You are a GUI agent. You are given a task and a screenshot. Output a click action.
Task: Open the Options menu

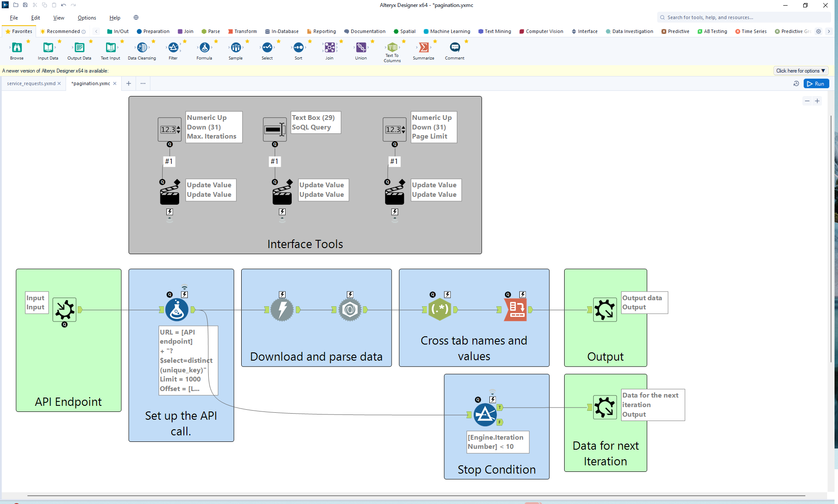tap(86, 18)
